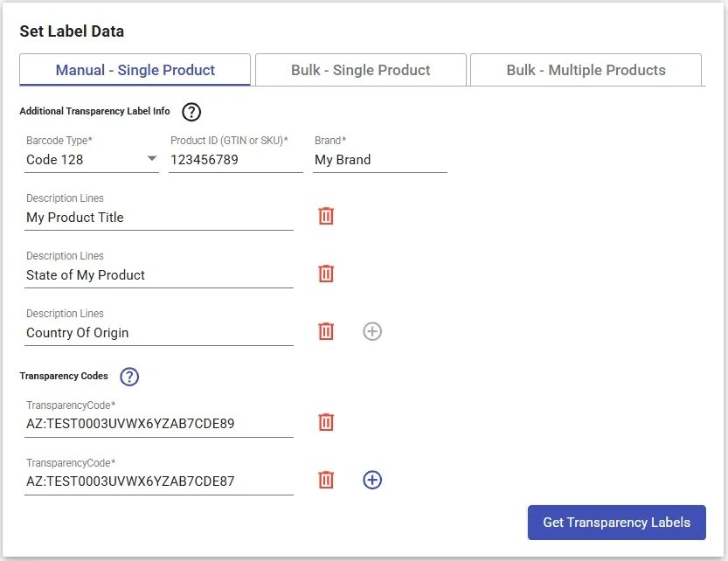The height and width of the screenshot is (561, 728).
Task: Delete transparency code ending in CDE89
Action: [326, 422]
